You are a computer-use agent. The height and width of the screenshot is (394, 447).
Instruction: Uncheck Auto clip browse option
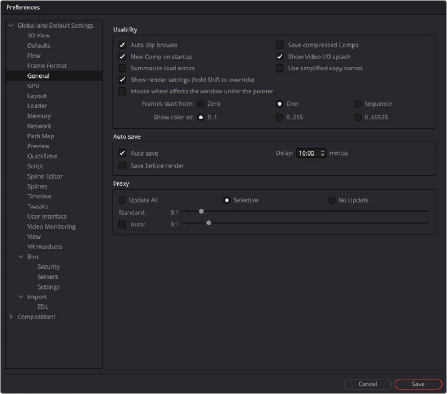tap(122, 45)
